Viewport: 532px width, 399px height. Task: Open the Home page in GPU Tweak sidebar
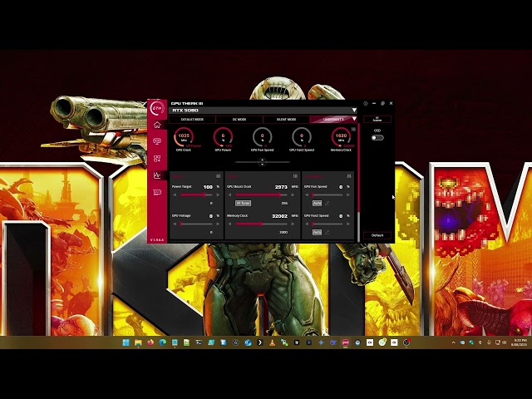tap(157, 125)
